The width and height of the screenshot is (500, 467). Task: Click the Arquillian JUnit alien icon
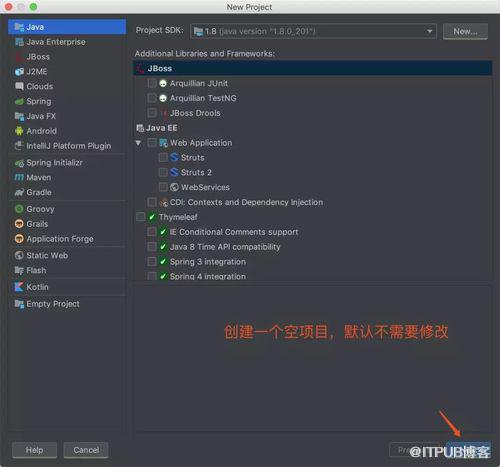(x=163, y=83)
